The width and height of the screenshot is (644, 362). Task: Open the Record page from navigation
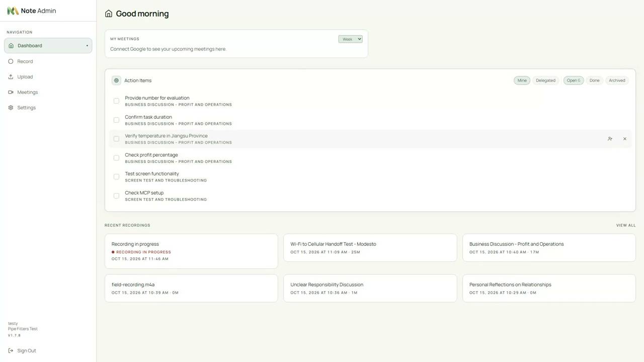coord(48,61)
